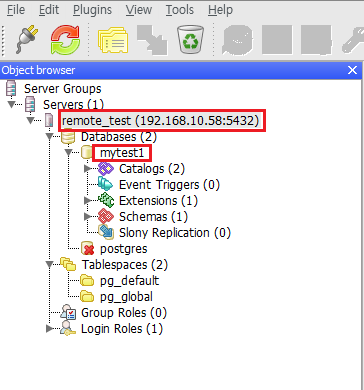Click the remote_test server icon

coord(49,120)
